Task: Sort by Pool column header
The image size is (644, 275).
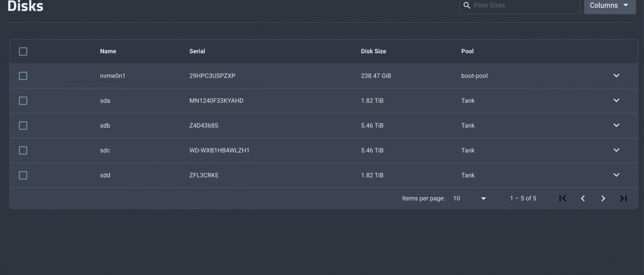Action: click(467, 51)
